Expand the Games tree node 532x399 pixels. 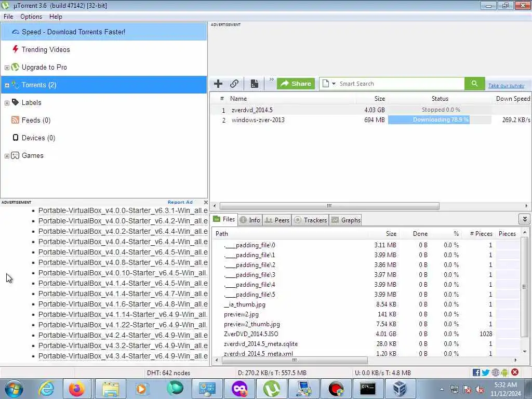click(x=7, y=156)
